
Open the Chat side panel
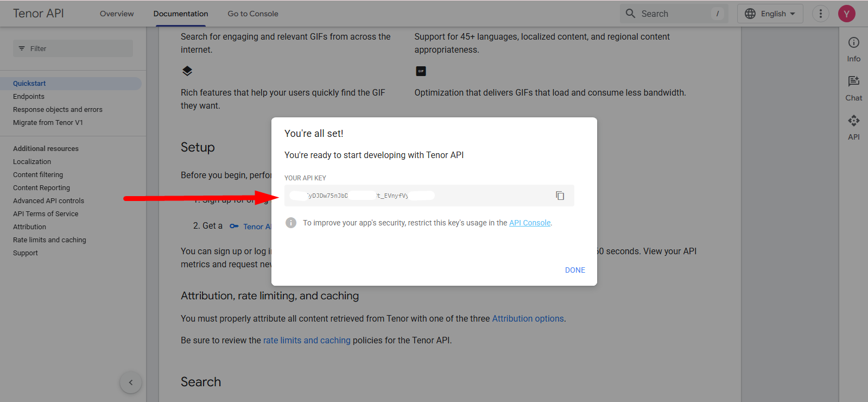tap(853, 88)
